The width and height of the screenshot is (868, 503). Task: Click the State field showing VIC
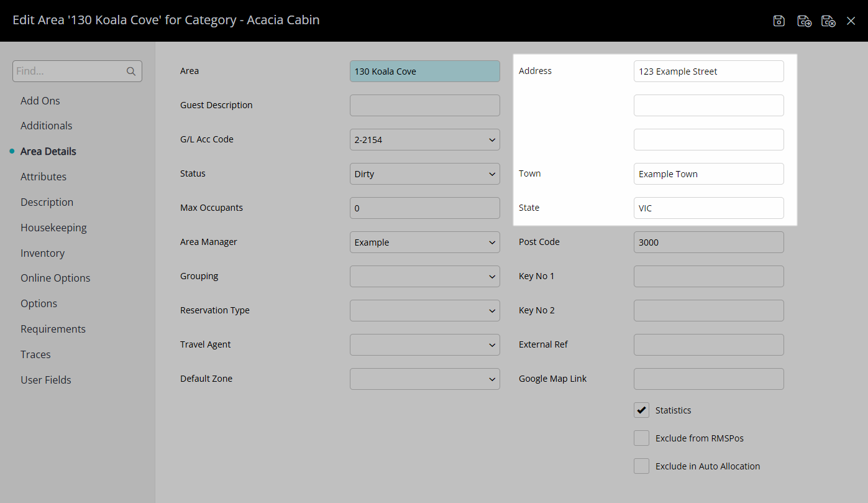click(709, 208)
